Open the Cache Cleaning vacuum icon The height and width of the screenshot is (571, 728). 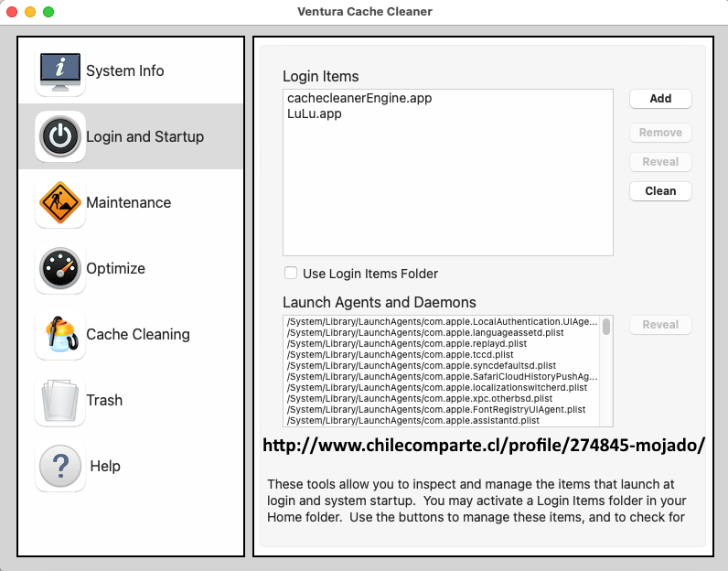pos(60,335)
